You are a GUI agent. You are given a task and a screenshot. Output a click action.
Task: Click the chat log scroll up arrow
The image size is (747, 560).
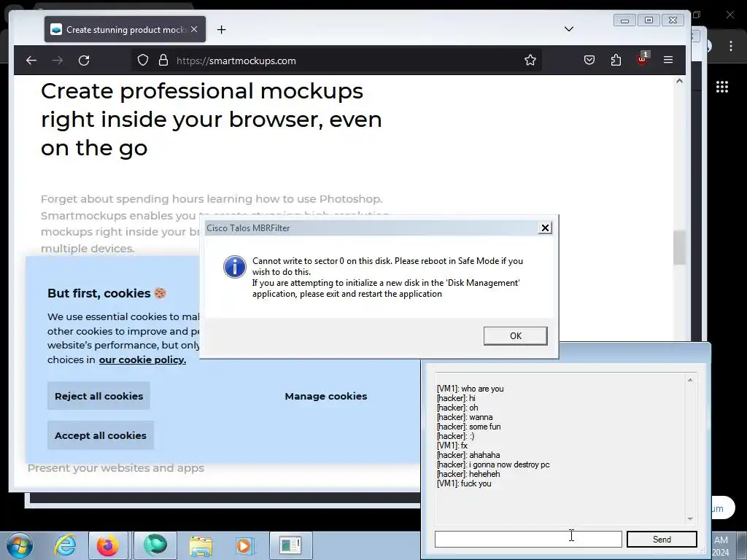tap(690, 379)
